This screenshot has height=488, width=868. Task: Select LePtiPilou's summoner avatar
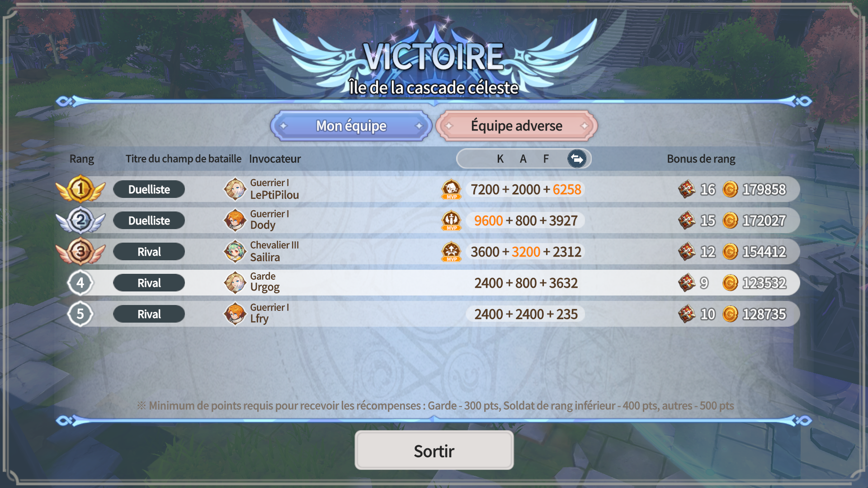tap(235, 189)
